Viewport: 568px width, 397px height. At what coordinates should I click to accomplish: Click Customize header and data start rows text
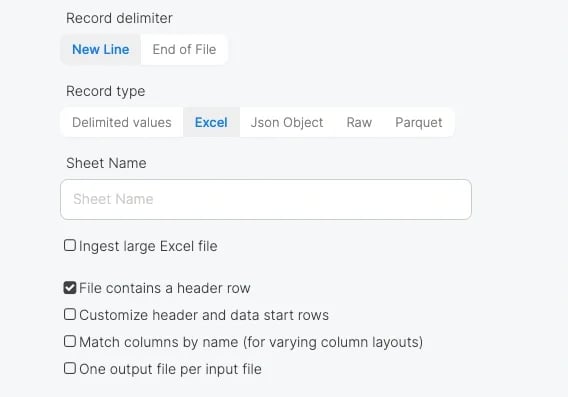(204, 315)
